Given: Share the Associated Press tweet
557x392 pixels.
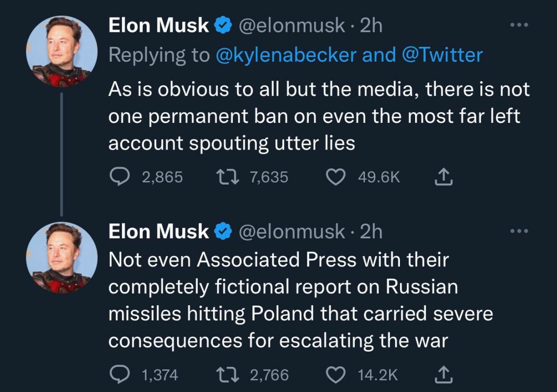Looking at the screenshot, I should pos(443,374).
